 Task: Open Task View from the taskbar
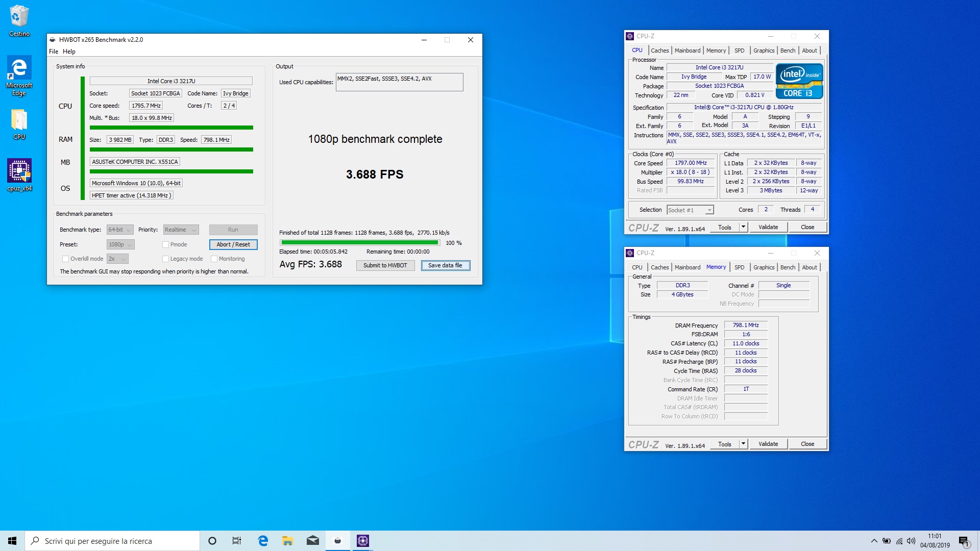point(237,541)
